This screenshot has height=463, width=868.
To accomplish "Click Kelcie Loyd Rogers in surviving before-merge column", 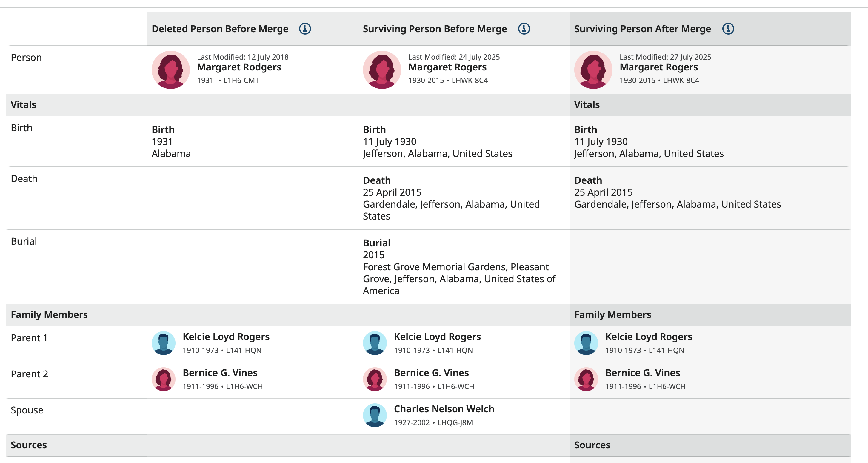I will coord(437,337).
